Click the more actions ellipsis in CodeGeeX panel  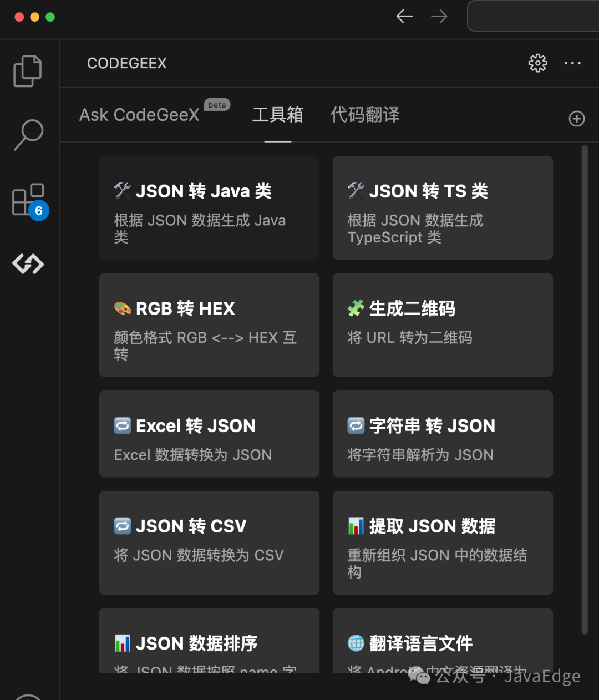572,63
